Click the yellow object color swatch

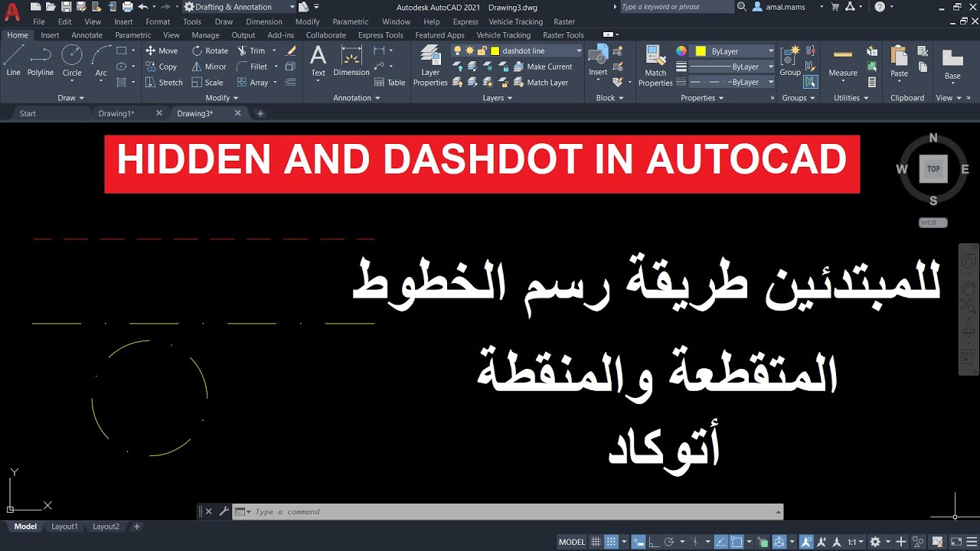(x=700, y=51)
